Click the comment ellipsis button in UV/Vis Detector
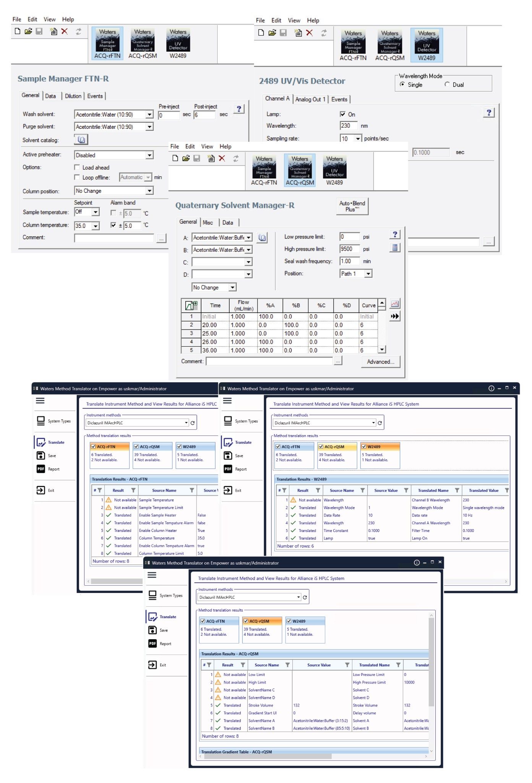The width and height of the screenshot is (532, 783). [x=489, y=242]
